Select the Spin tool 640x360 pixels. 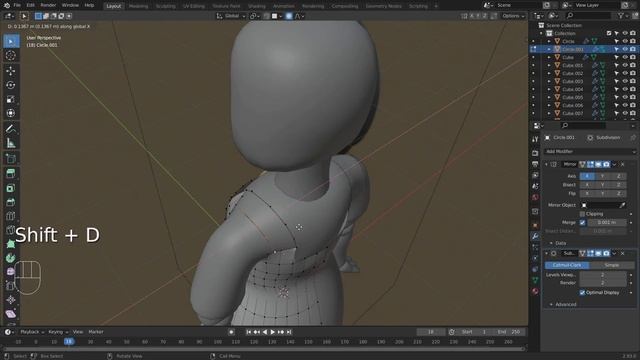11,258
